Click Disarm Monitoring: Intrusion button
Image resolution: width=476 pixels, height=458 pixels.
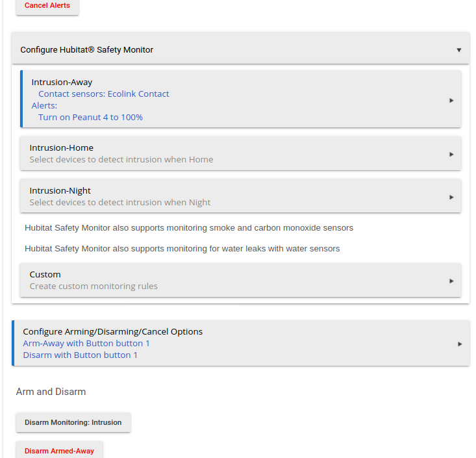73,422
